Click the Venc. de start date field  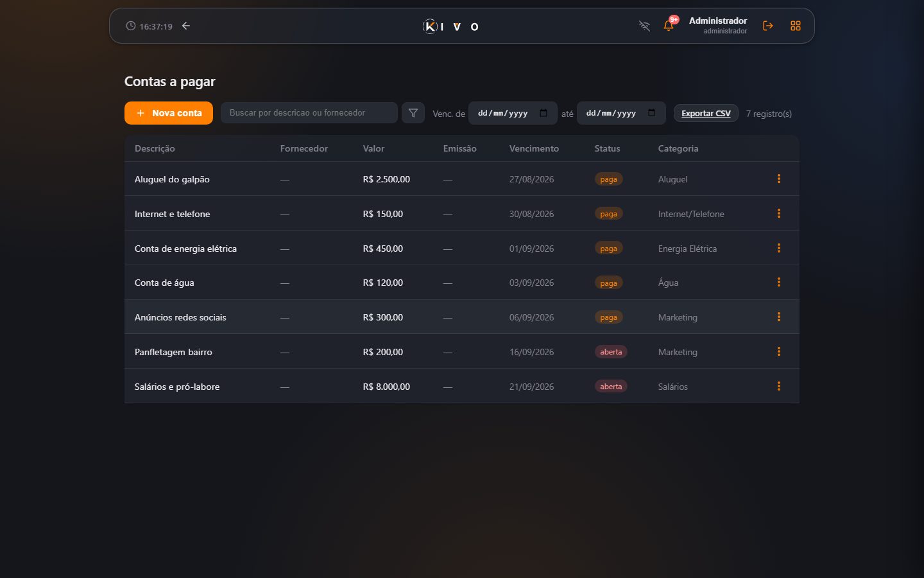513,113
